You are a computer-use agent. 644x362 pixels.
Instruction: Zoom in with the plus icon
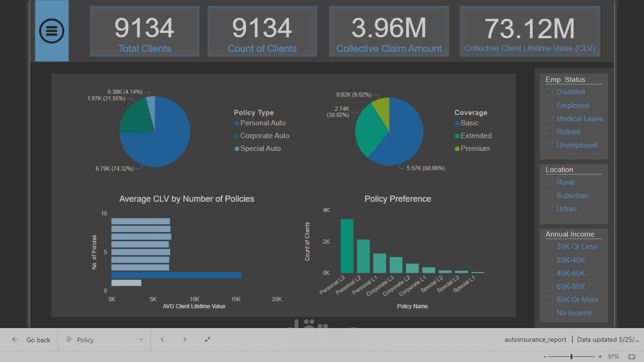(x=600, y=357)
